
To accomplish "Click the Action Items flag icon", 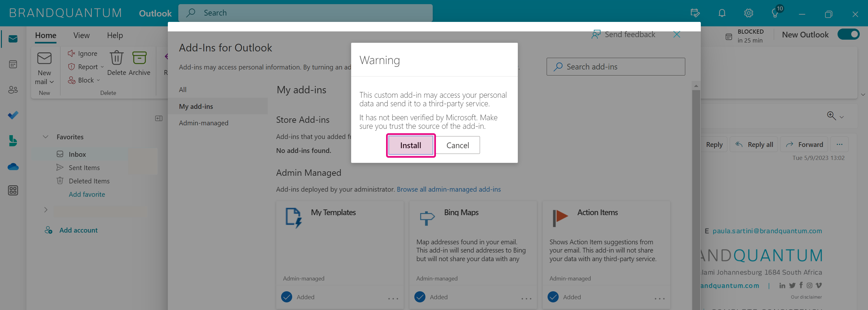I will (x=560, y=218).
